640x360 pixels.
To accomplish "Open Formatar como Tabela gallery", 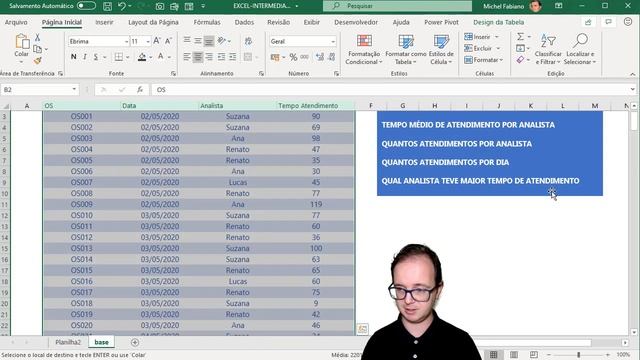I will coord(406,49).
